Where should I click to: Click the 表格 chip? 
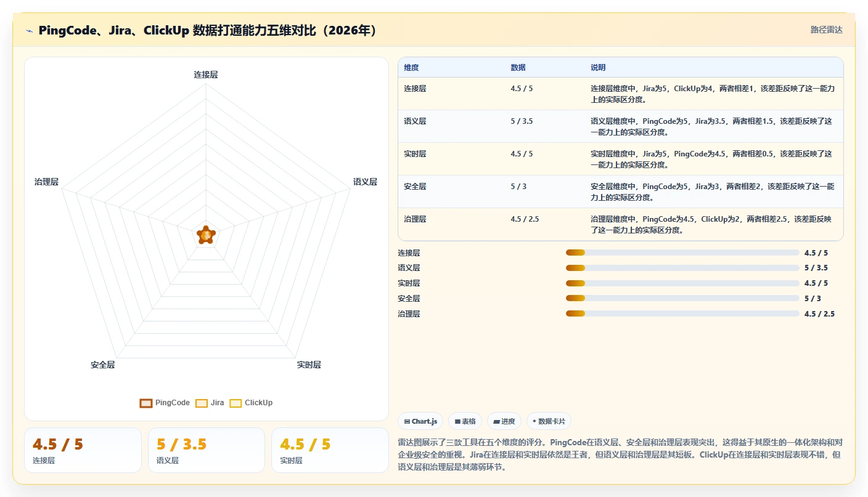465,421
